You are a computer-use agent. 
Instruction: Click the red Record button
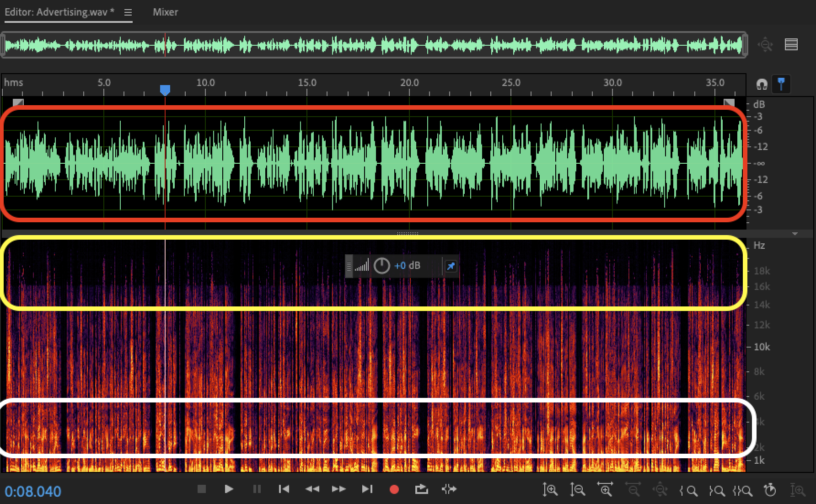tap(394, 489)
